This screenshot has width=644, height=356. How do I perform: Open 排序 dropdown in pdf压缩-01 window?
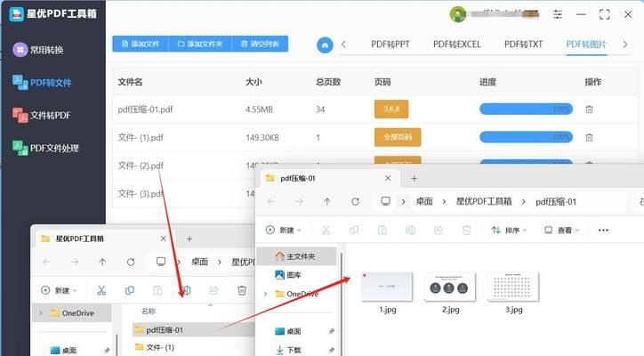pos(509,231)
